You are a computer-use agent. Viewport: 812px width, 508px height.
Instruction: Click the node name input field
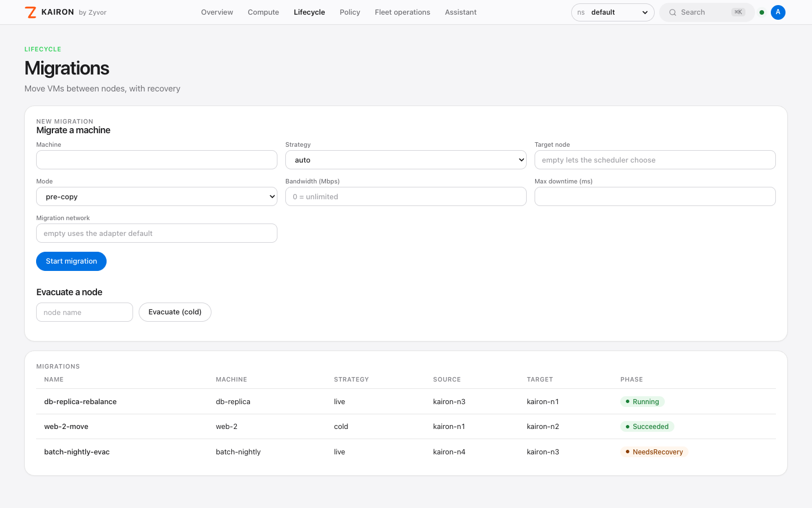[x=85, y=312]
